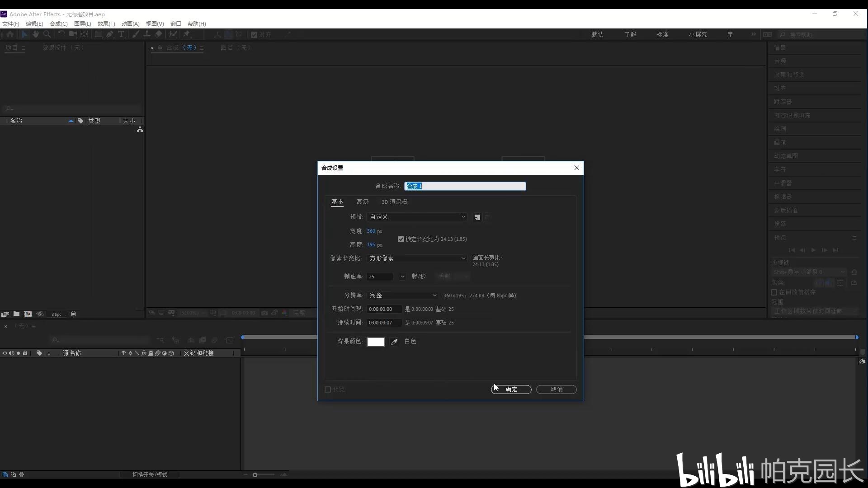Toggle the 对齐 checkbox in the toolbar

coord(255,34)
